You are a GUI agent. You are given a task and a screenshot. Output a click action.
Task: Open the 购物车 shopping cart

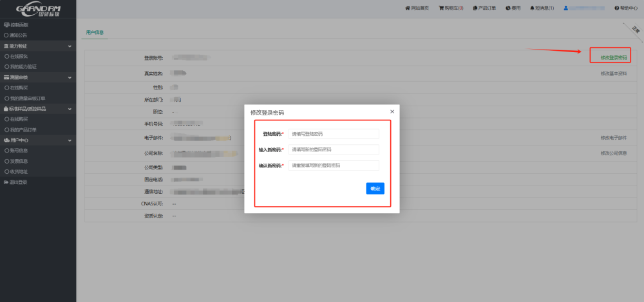click(451, 8)
